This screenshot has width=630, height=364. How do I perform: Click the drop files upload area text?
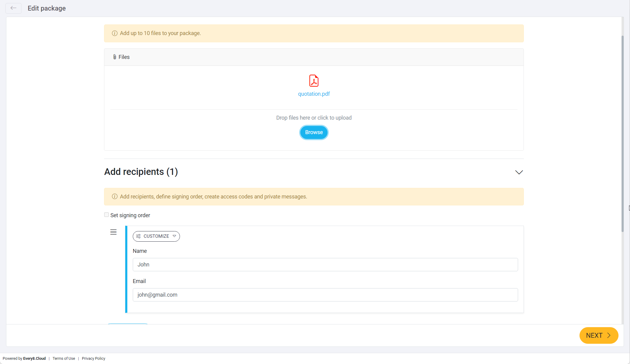coord(314,118)
